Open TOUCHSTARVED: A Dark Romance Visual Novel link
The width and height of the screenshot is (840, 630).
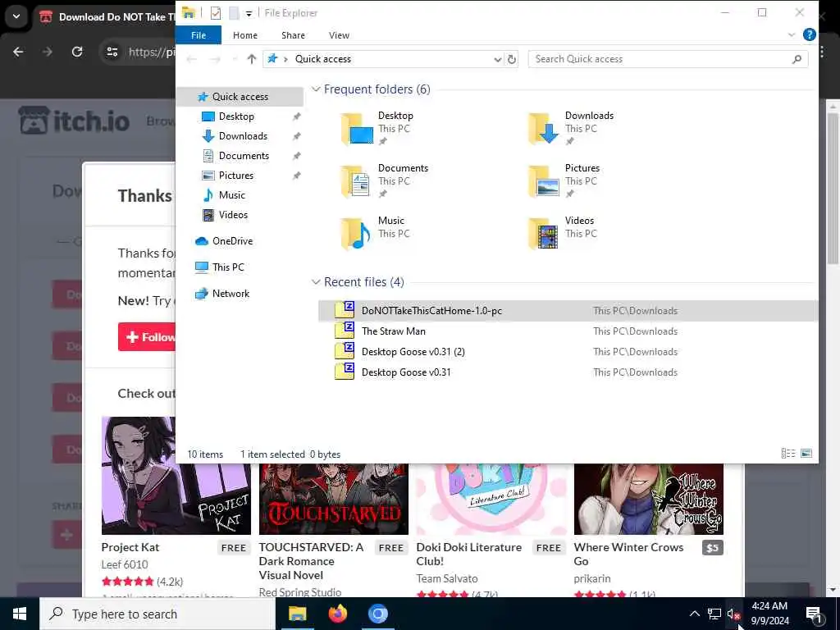pyautogui.click(x=311, y=561)
